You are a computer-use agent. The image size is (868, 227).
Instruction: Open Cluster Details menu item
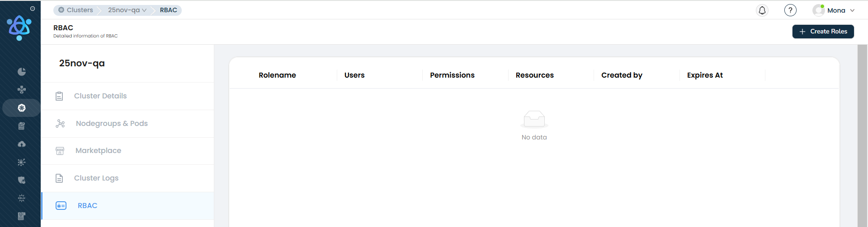(127, 96)
